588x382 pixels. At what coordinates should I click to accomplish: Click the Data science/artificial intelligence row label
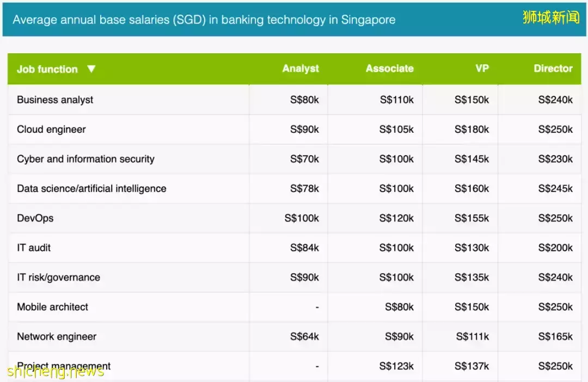pyautogui.click(x=91, y=189)
